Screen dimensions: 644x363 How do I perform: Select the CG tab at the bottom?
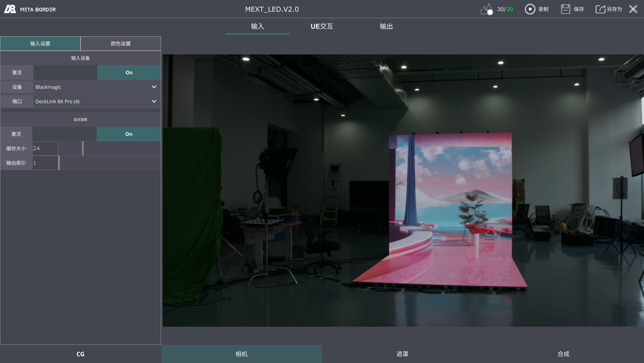(x=80, y=354)
